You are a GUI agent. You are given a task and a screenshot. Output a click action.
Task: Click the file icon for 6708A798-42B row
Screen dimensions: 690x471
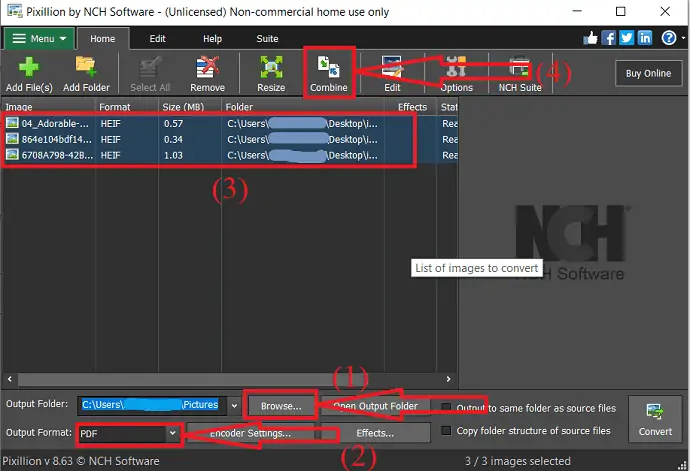click(12, 155)
